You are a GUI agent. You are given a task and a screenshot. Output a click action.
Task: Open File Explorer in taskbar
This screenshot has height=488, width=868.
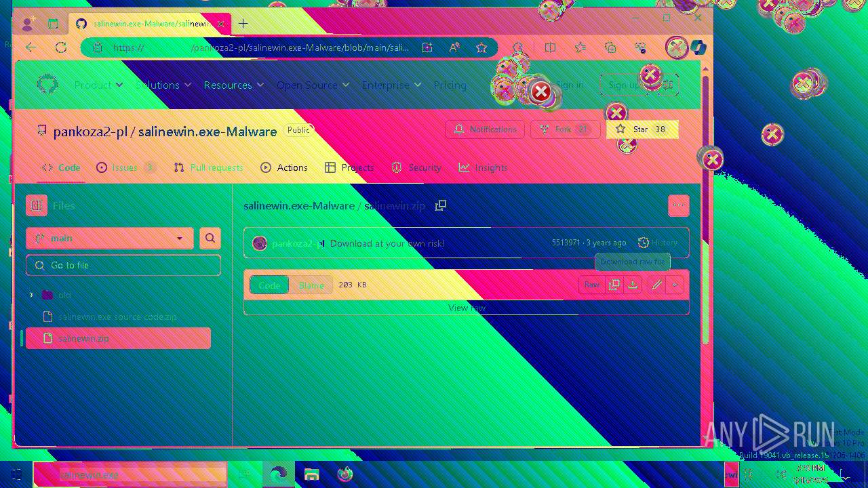coord(311,474)
